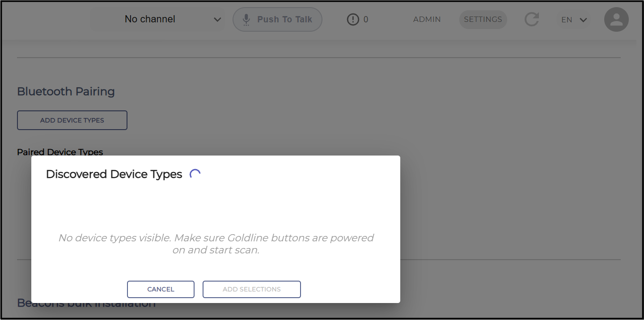Image resolution: width=644 pixels, height=320 pixels.
Task: Open the SETTINGS menu item
Action: point(483,19)
